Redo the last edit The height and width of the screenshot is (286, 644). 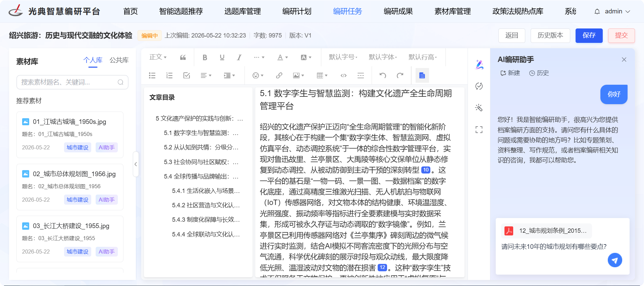click(400, 75)
